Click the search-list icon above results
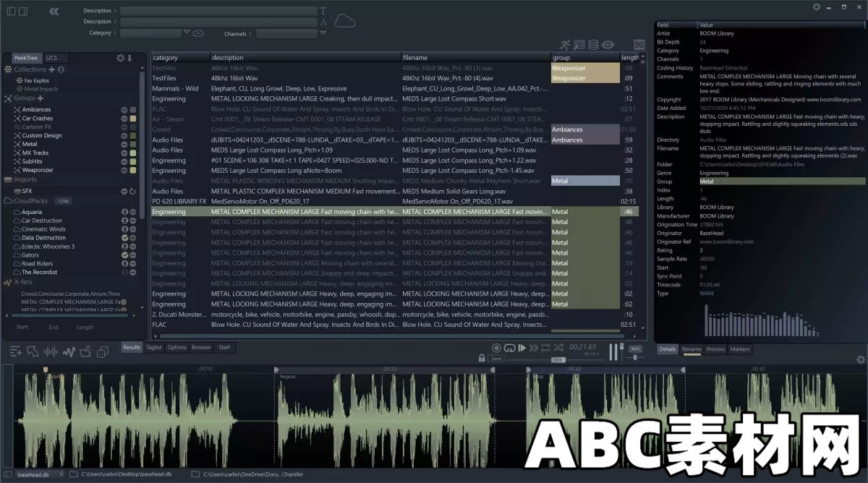 [579, 45]
